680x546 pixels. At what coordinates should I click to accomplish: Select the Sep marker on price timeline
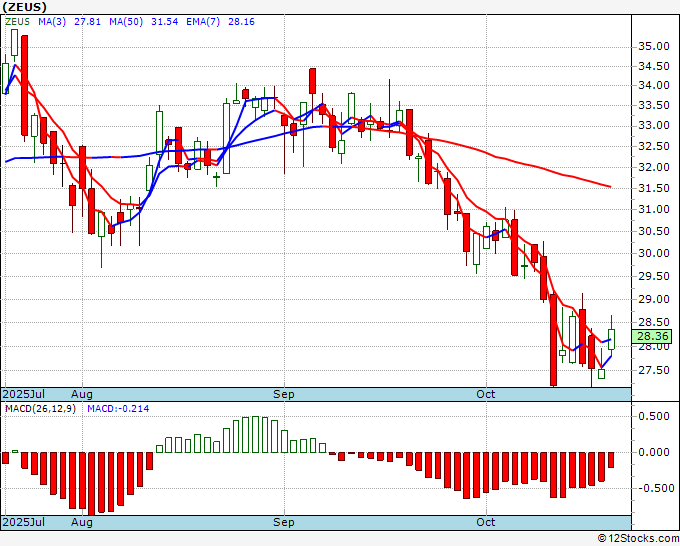[284, 394]
